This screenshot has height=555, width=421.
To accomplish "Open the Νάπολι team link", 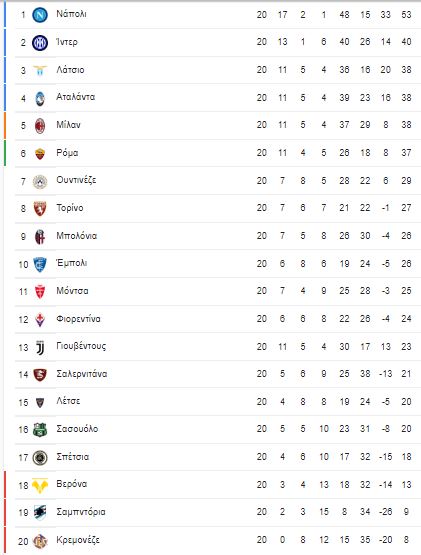I will coord(71,14).
